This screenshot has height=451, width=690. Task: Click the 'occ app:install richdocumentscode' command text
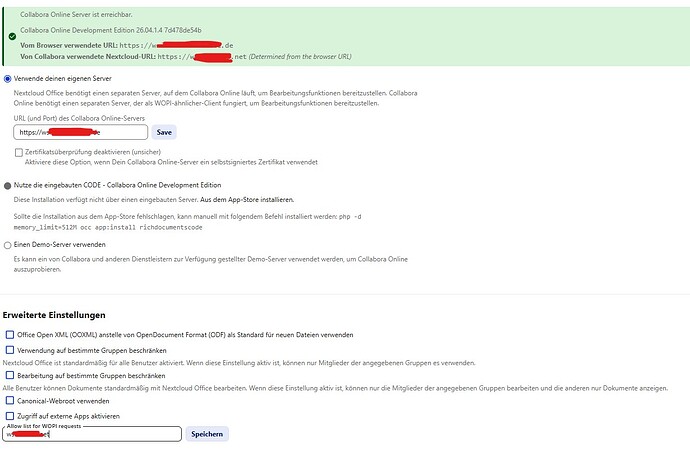[141, 227]
